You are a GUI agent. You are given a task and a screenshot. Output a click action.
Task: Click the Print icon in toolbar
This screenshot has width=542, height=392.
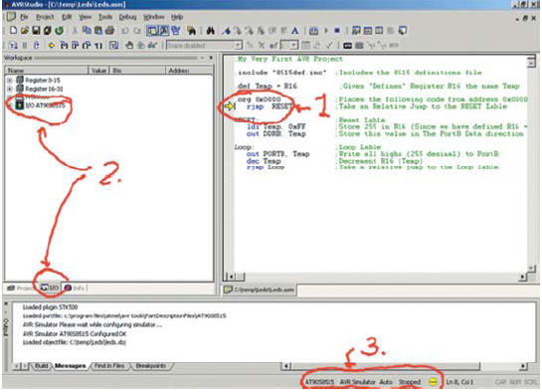tap(110, 31)
